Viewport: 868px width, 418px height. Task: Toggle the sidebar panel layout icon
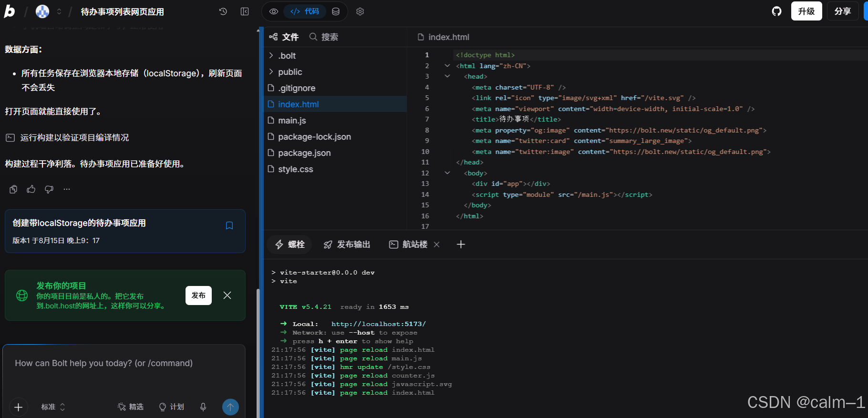tap(245, 11)
